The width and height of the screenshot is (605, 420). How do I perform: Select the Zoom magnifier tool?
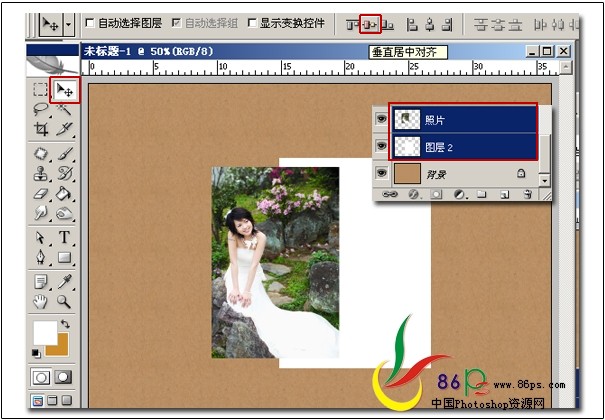64,302
